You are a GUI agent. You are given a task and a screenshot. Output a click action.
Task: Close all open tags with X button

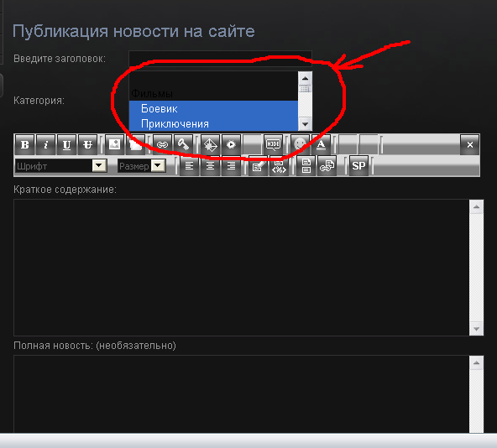(x=470, y=144)
